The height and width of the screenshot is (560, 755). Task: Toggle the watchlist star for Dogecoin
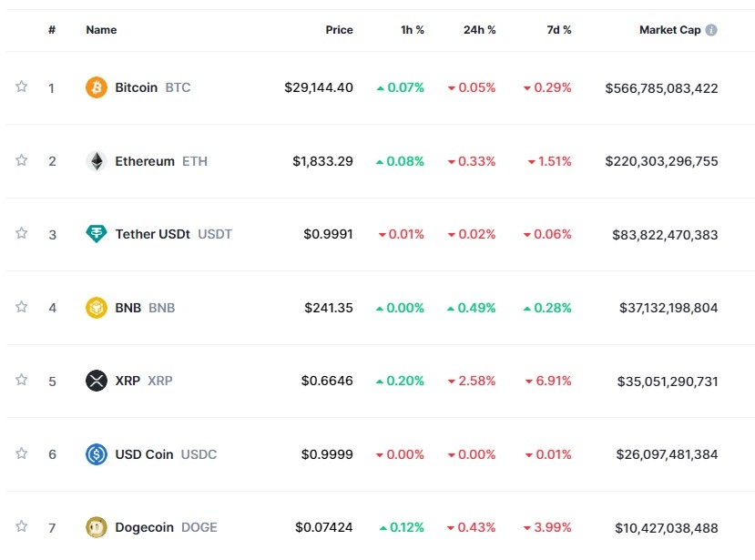21,526
